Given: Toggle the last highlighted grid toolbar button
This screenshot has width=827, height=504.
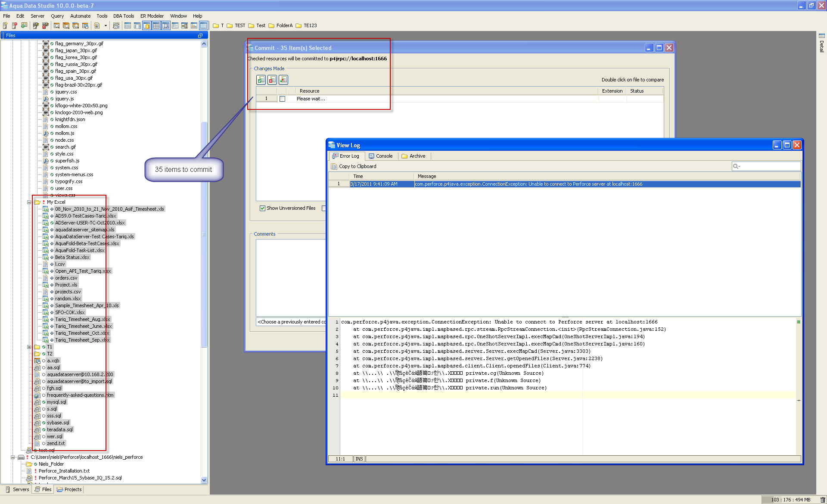Looking at the screenshot, I should coord(204,25).
